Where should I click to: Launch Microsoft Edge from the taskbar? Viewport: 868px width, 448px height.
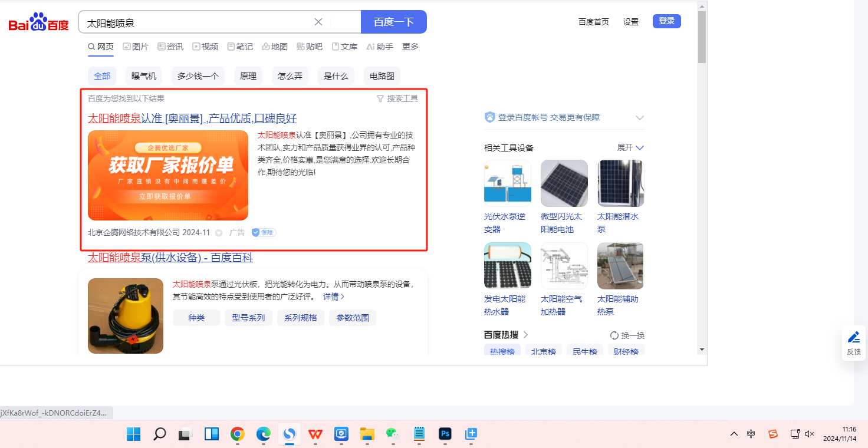click(x=264, y=434)
